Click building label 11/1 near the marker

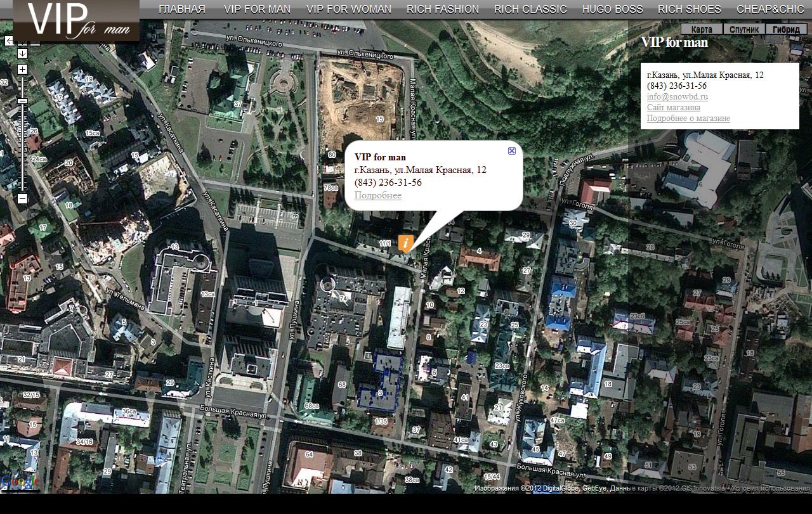tap(385, 243)
